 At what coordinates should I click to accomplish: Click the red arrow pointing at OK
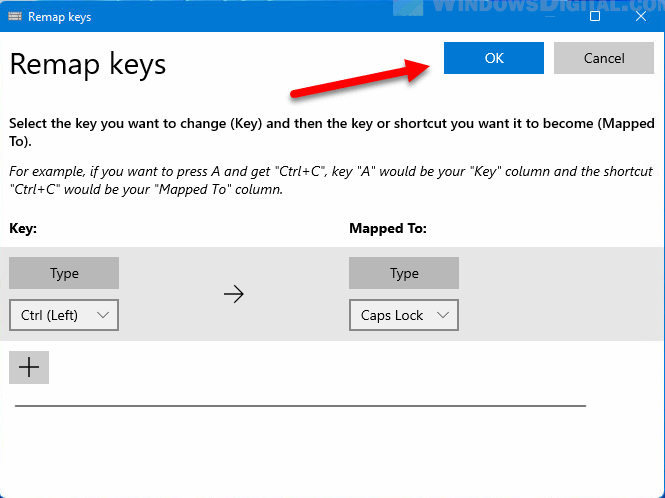point(360,79)
